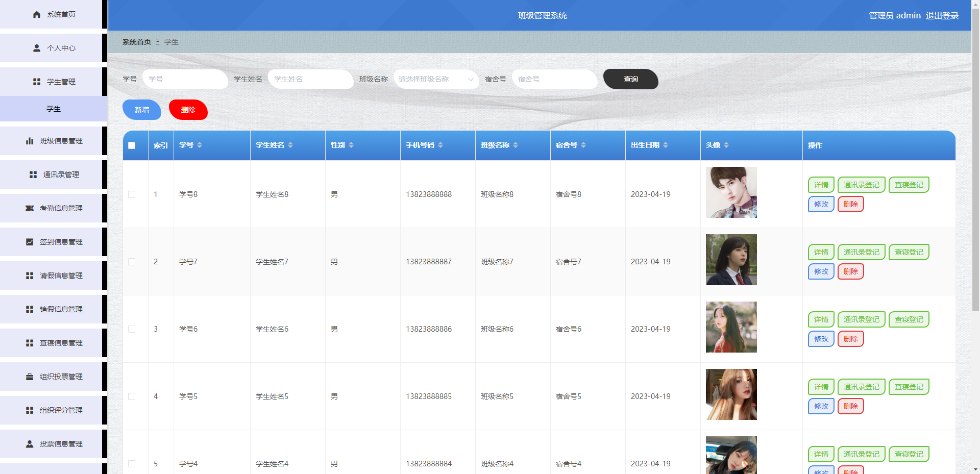Check the row checkbox for 学号8

pyautogui.click(x=133, y=194)
